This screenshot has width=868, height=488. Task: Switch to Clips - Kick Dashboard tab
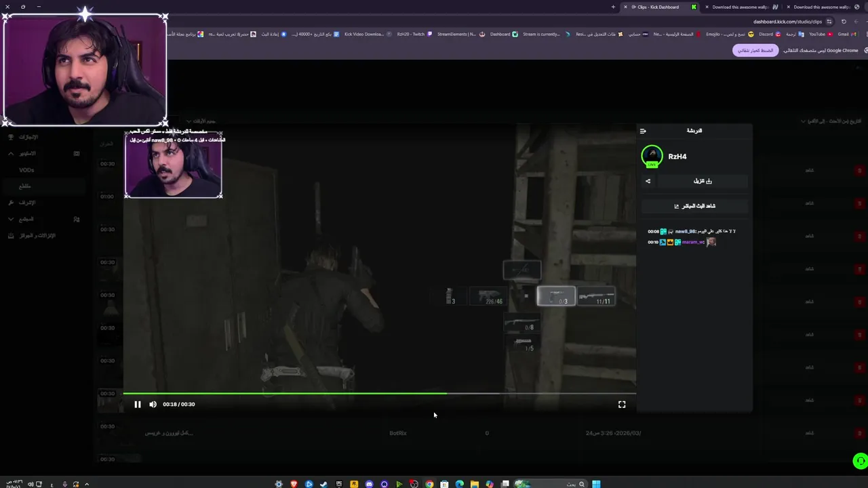coord(658,7)
